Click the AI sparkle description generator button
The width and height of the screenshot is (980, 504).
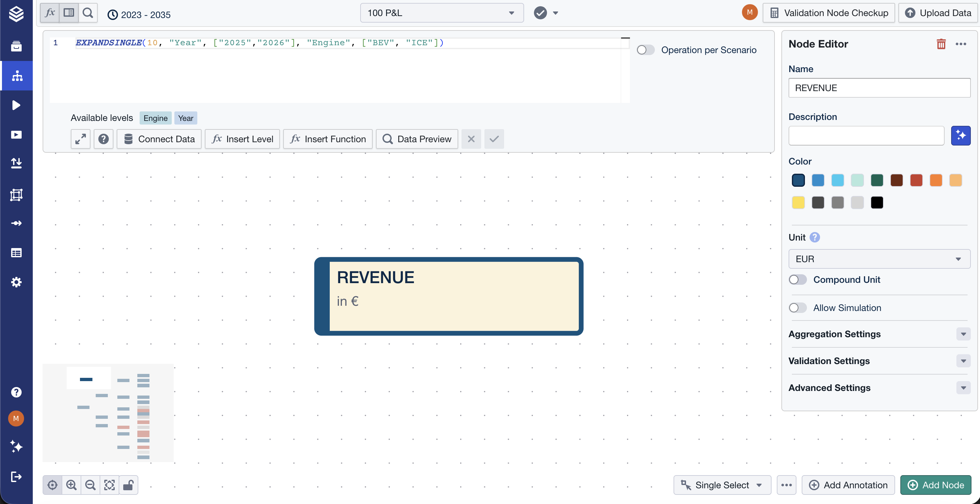point(960,136)
